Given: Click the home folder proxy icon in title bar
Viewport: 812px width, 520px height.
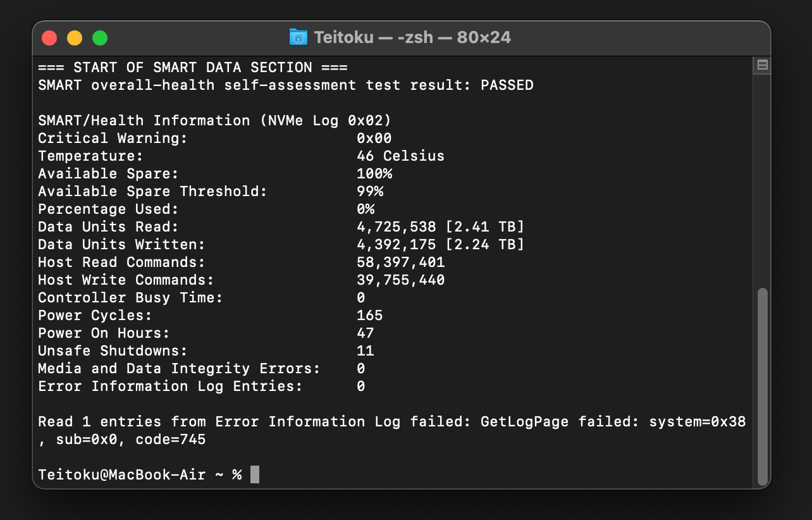Looking at the screenshot, I should pyautogui.click(x=298, y=37).
